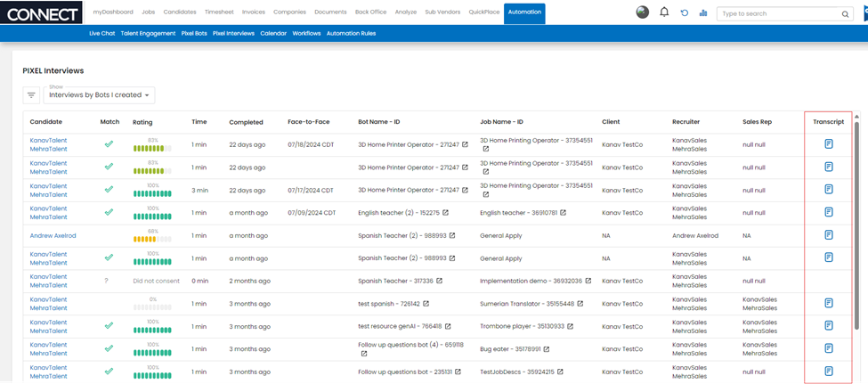View transcript for test spanish bot row
This screenshot has height=384, width=868.
coord(829,303)
